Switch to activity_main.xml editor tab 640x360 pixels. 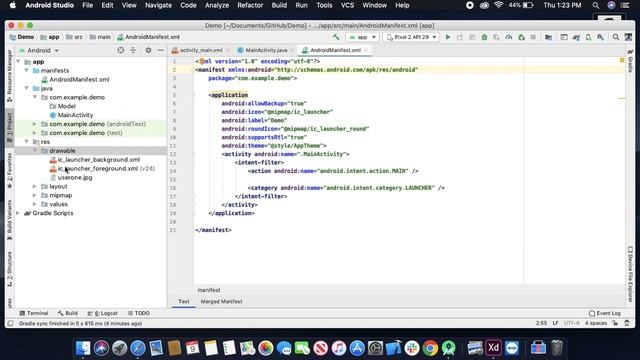[x=201, y=50]
